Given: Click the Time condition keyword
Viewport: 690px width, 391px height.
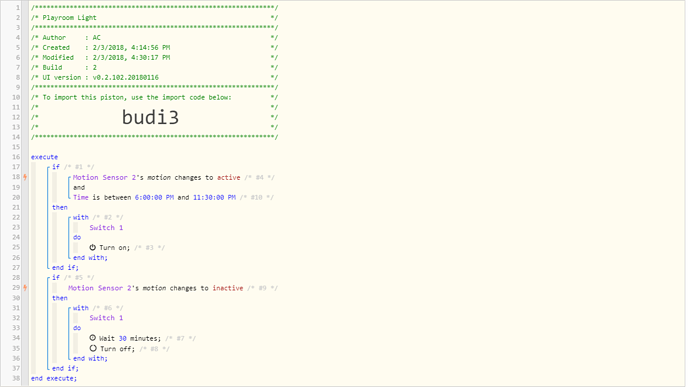Looking at the screenshot, I should click(x=81, y=197).
